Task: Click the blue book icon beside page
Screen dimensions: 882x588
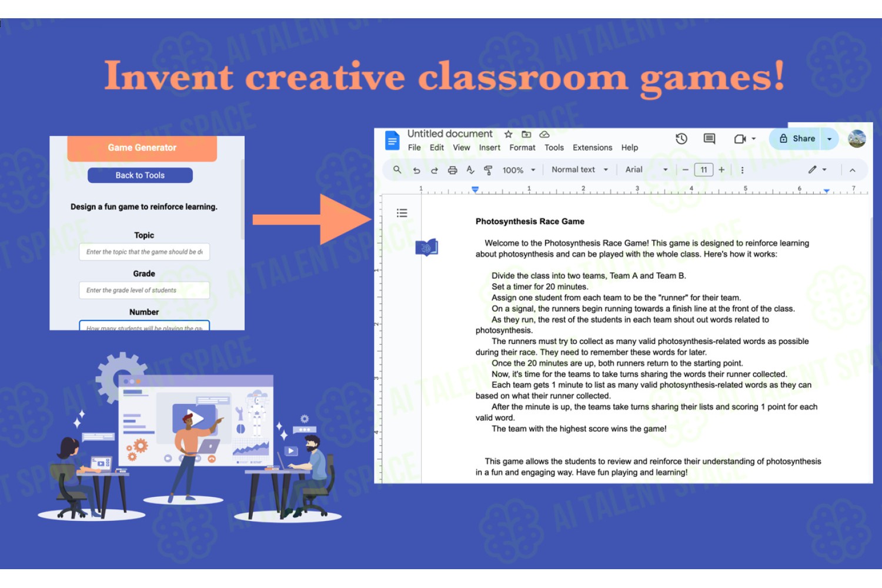Action: [427, 248]
